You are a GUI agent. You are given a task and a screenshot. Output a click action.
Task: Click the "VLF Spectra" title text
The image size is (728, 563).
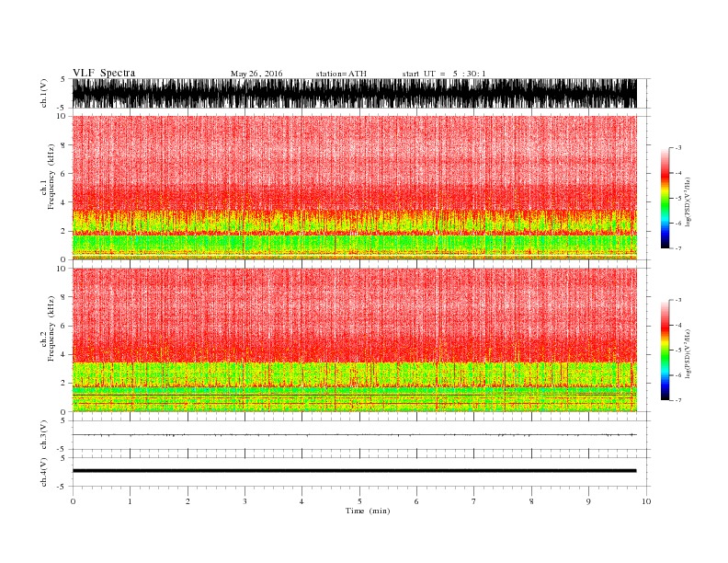tap(104, 73)
